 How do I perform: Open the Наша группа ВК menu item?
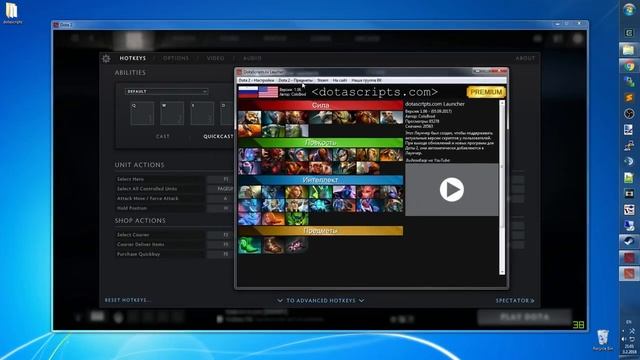366,80
